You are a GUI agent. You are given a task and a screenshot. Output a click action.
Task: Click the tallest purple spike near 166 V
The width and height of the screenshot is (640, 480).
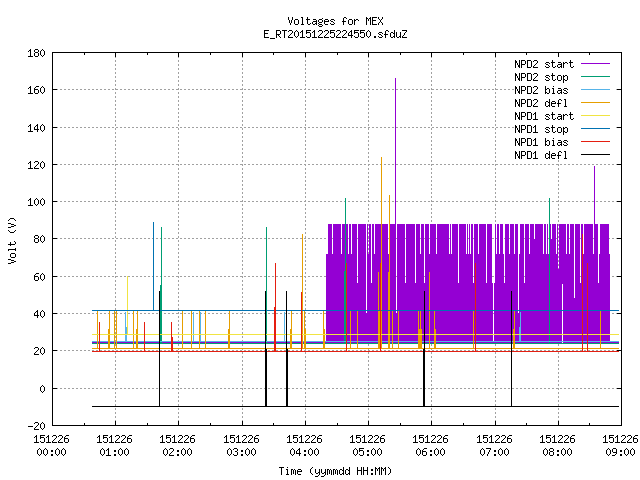(x=396, y=151)
